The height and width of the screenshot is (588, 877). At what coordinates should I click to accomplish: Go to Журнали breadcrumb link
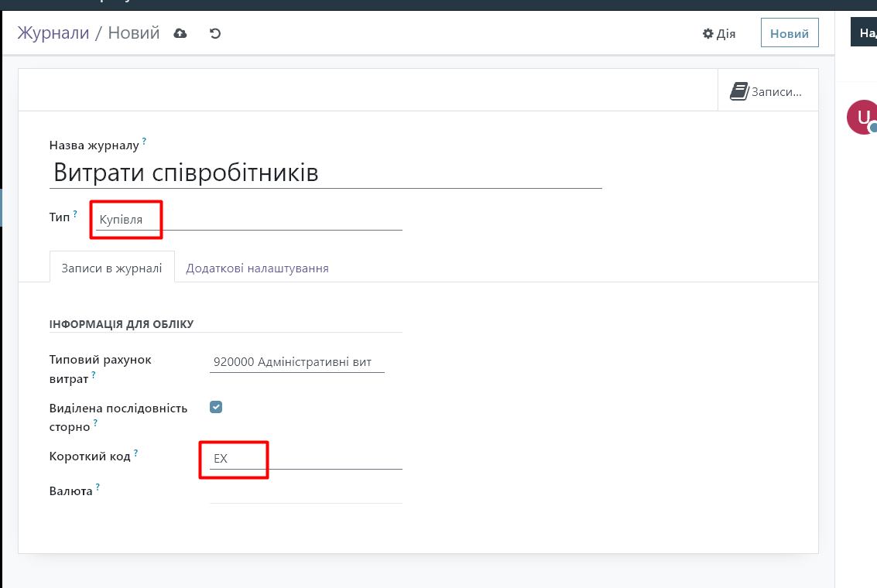(x=53, y=33)
